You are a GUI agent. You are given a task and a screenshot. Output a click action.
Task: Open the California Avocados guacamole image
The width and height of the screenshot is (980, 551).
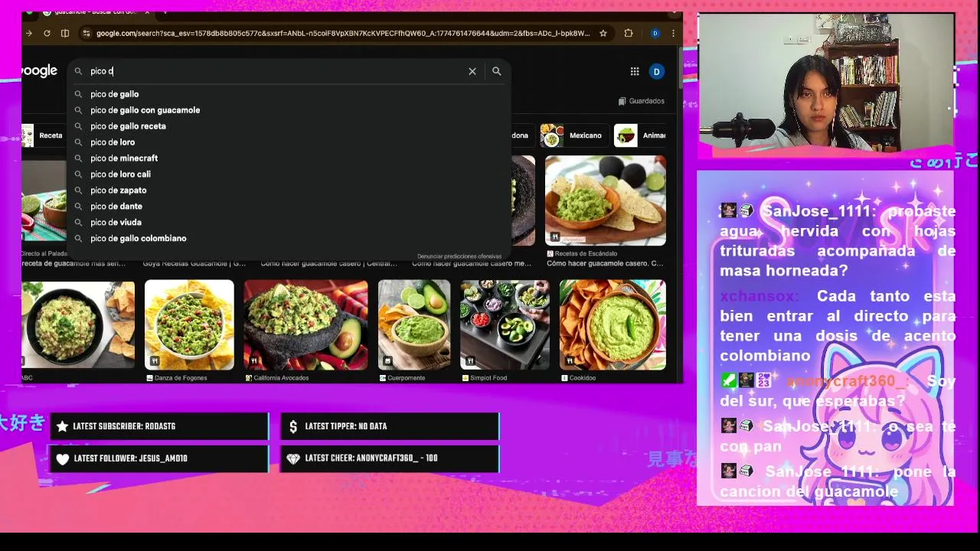305,325
